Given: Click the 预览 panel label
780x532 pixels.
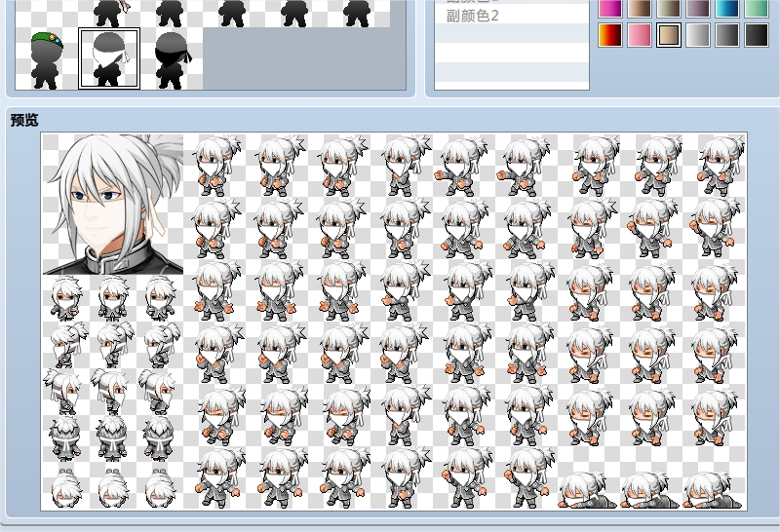Looking at the screenshot, I should [x=24, y=120].
